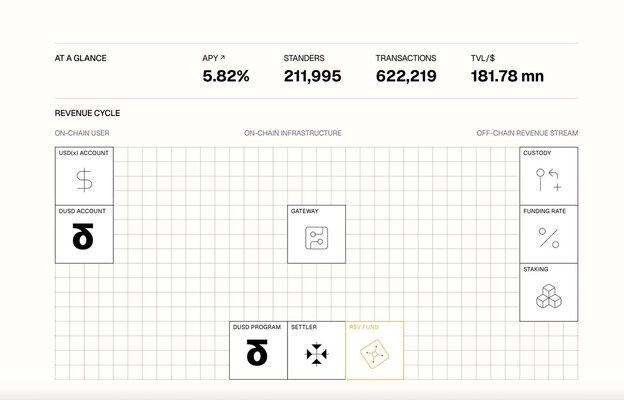
Task: Click the 5.82% APY value
Action: (226, 76)
